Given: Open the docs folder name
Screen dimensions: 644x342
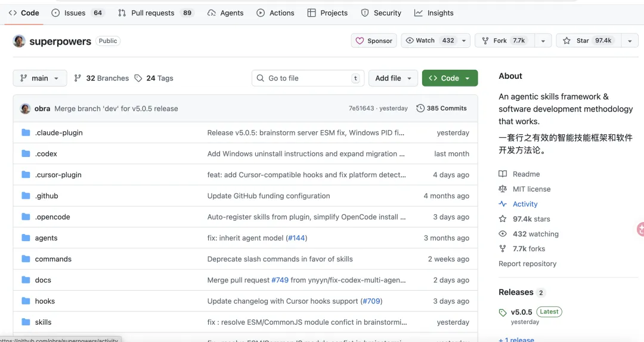Looking at the screenshot, I should [x=43, y=280].
